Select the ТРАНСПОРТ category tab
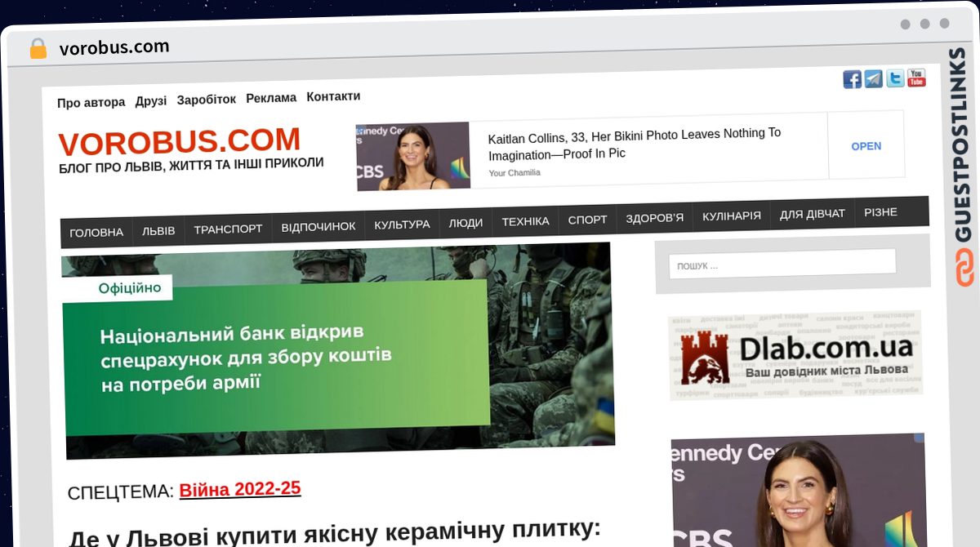 (x=229, y=229)
